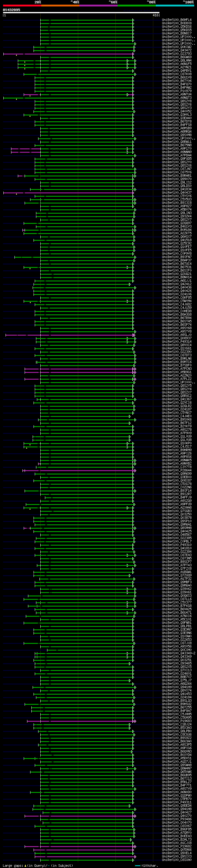Select the UniRef100_Q8VXC4 entry
This screenshot has height=868, width=197.
point(177,345)
